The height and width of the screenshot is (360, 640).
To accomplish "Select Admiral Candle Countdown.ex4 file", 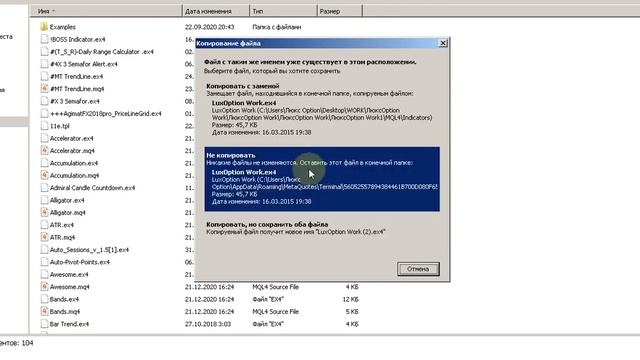I will 92,188.
